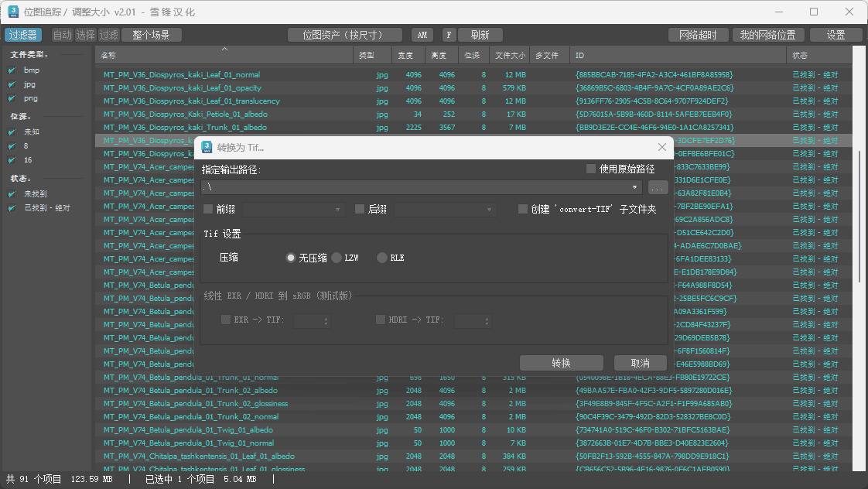868x489 pixels.
Task: Switch to the 过滤器 filter tab
Action: (x=23, y=35)
